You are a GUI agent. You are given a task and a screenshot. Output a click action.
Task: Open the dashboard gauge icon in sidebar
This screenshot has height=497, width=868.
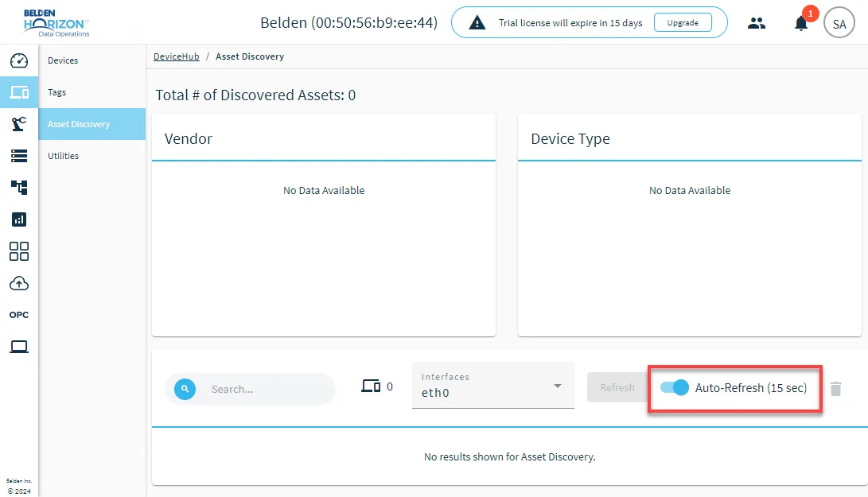(19, 60)
